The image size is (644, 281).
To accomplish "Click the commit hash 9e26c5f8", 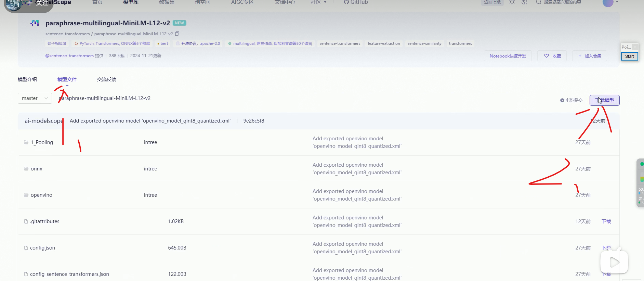I will (x=254, y=121).
